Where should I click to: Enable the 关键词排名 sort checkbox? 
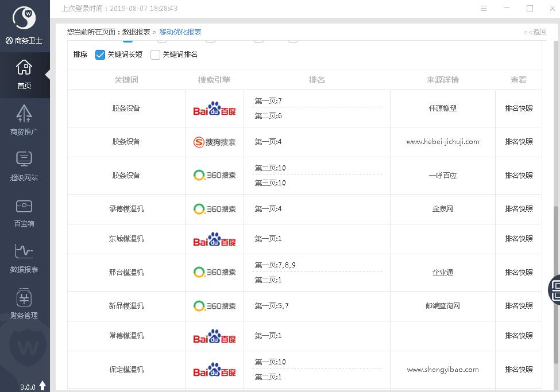[x=155, y=55]
